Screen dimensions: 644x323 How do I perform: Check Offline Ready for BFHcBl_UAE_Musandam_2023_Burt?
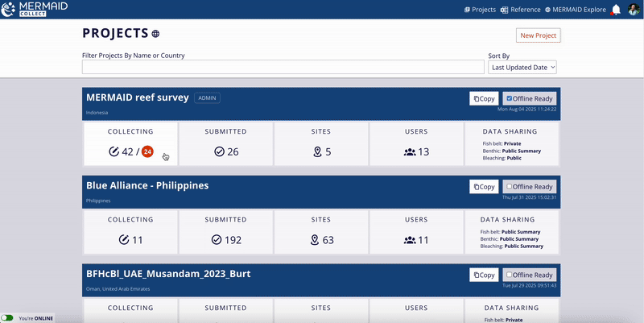point(510,275)
